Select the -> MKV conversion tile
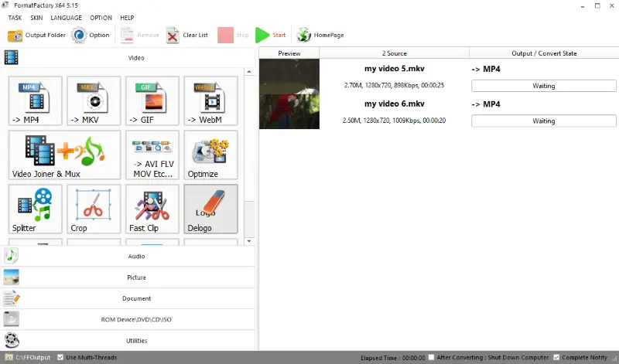Viewport: 619px width, 364px height. coord(94,101)
